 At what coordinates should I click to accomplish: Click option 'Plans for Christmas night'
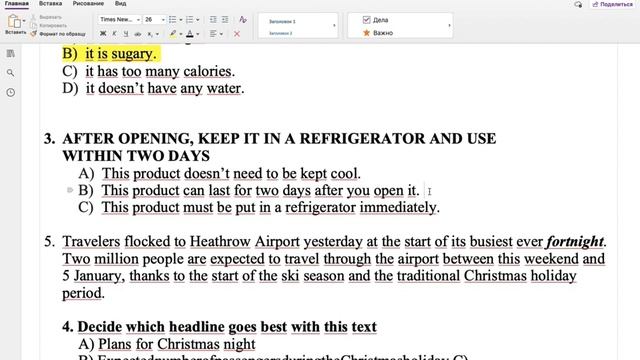177,344
